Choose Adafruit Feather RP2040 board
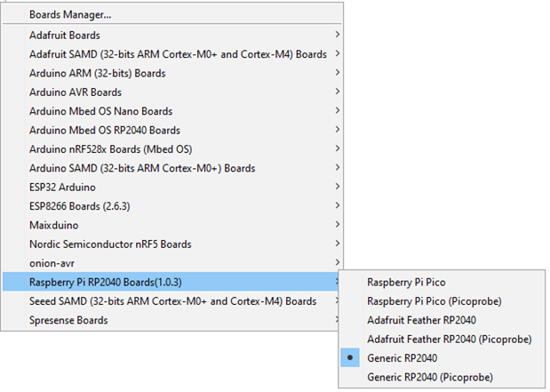550x392 pixels. (442, 320)
